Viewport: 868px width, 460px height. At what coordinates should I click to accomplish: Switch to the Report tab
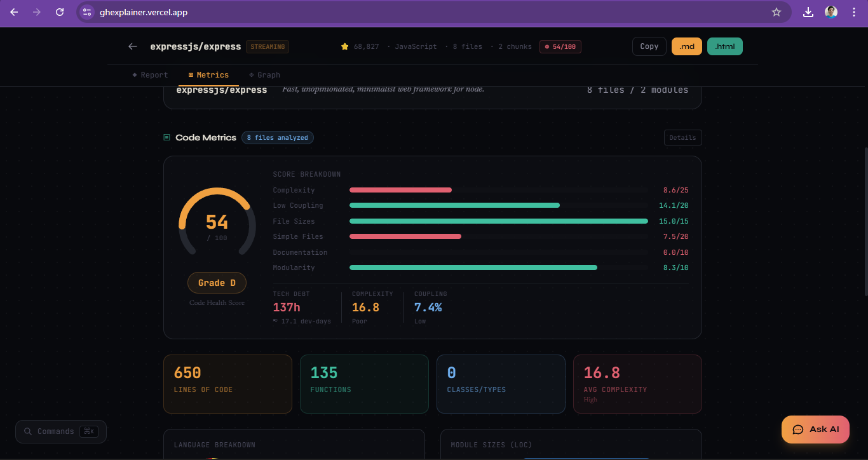(150, 74)
